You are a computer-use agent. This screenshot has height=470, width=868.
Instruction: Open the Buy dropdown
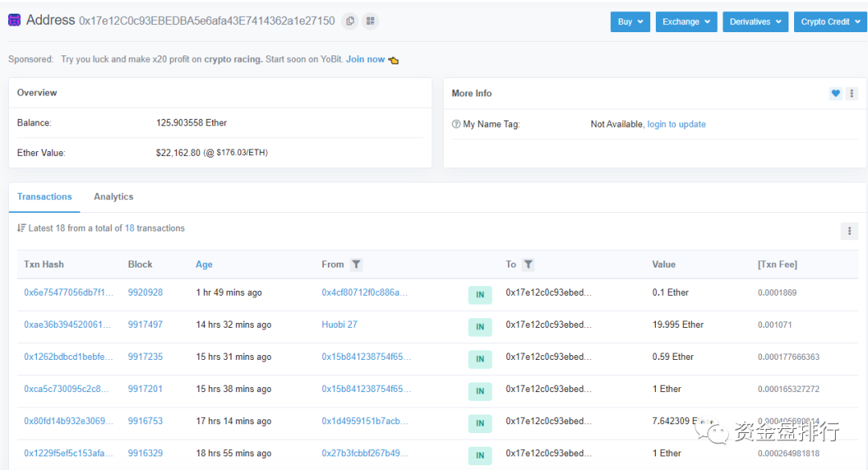click(630, 22)
